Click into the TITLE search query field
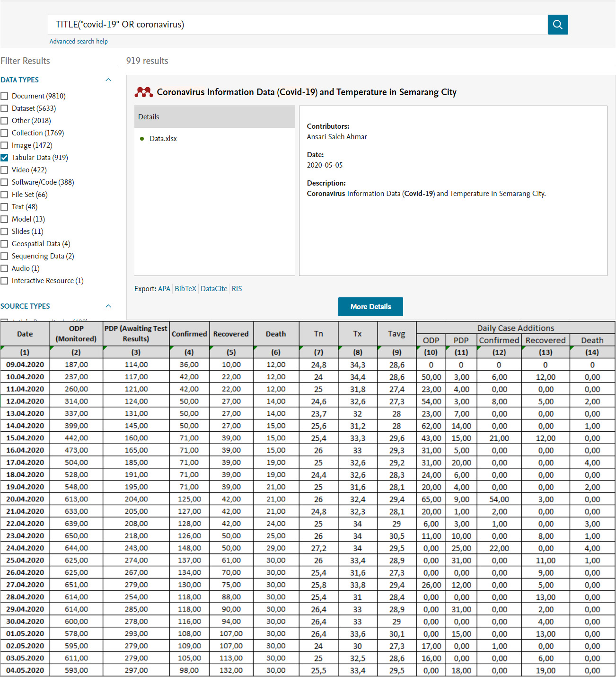 pos(298,25)
